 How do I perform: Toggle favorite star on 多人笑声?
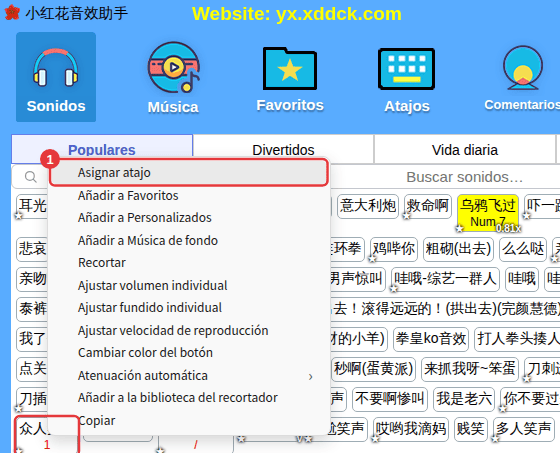[x=495, y=438]
